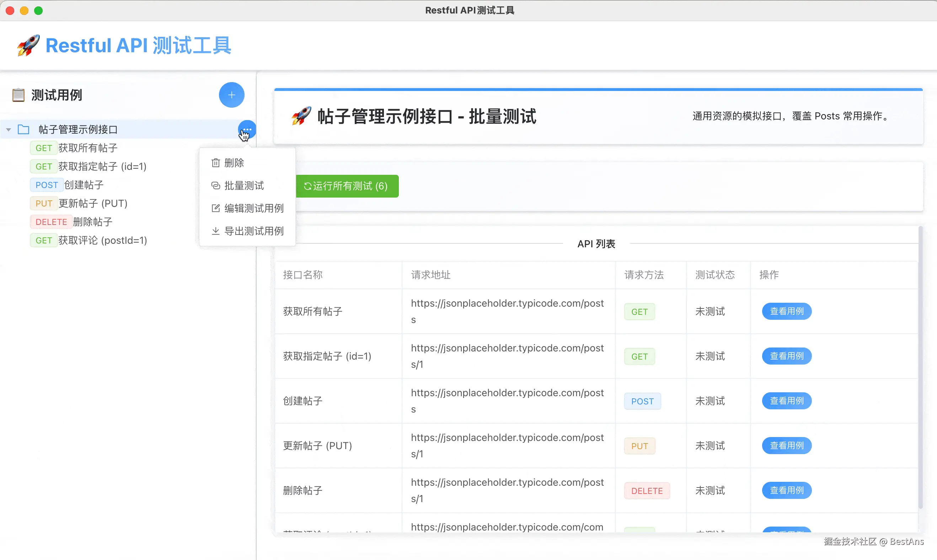Open the PUT 更新帖子 (PUT) tree item
This screenshot has width=937, height=560.
coord(92,203)
